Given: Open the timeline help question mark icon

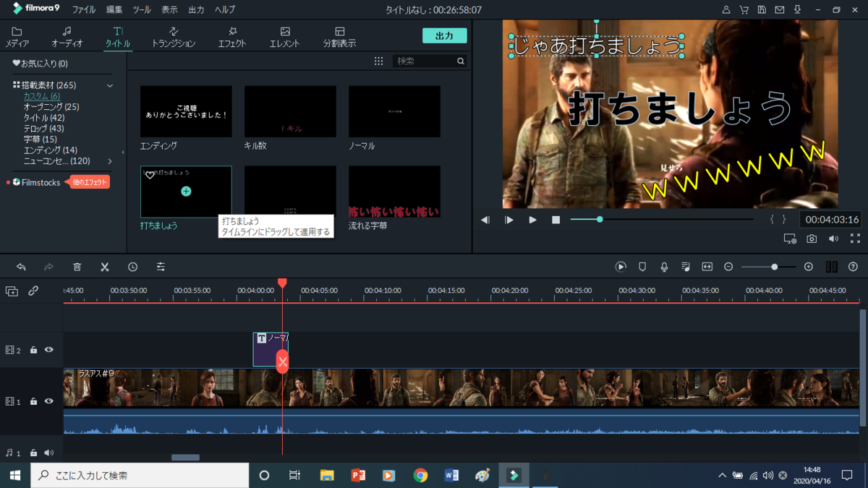Looking at the screenshot, I should (854, 267).
